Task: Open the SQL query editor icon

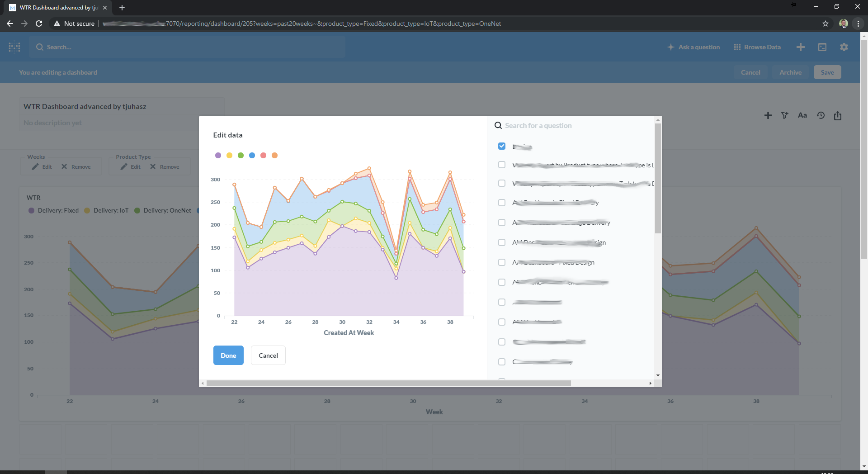Action: coord(822,47)
